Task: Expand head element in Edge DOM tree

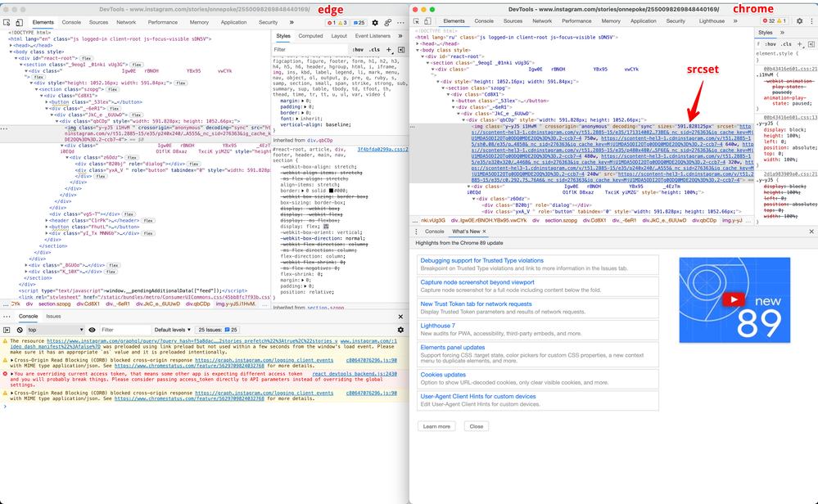Action: coord(11,45)
